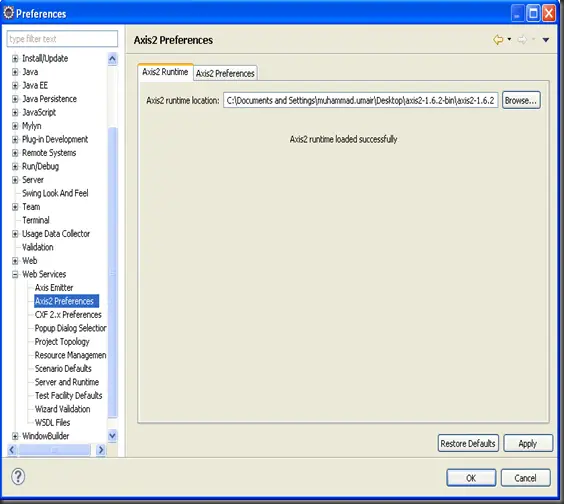This screenshot has width=564, height=504.
Task: Switch to the Axis2 Runtime tab
Action: 165,72
